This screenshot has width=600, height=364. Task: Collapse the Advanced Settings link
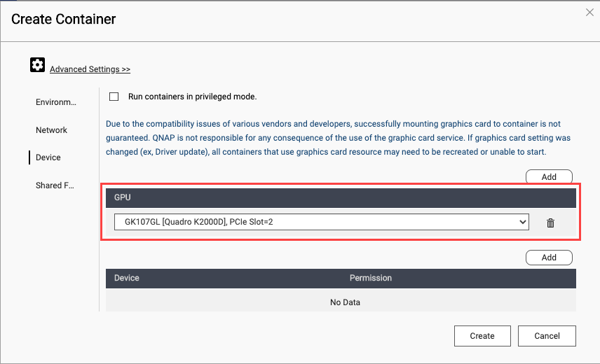[90, 69]
